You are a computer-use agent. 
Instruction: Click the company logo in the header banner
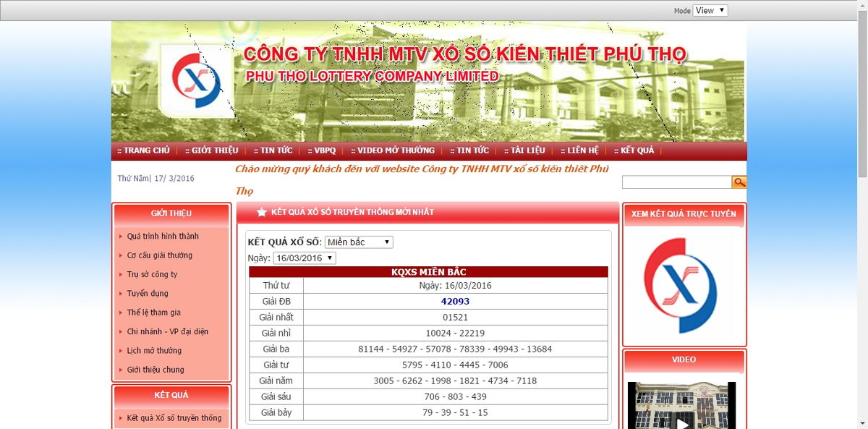[196, 80]
